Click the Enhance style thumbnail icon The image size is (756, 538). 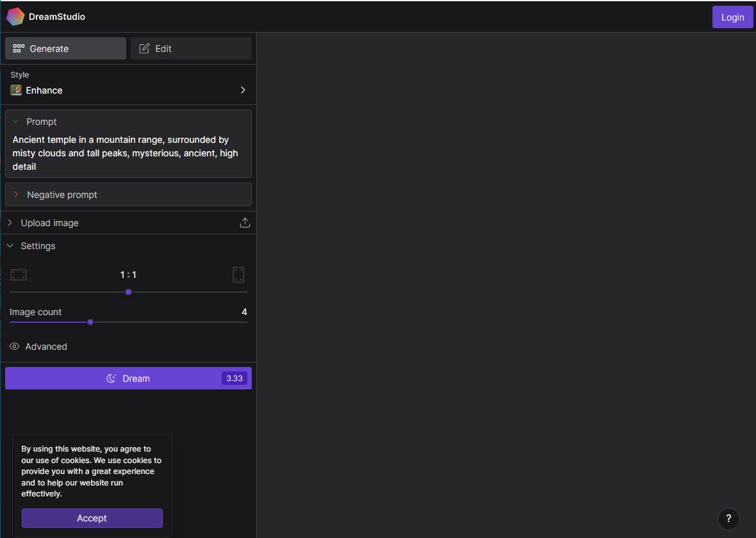(16, 90)
